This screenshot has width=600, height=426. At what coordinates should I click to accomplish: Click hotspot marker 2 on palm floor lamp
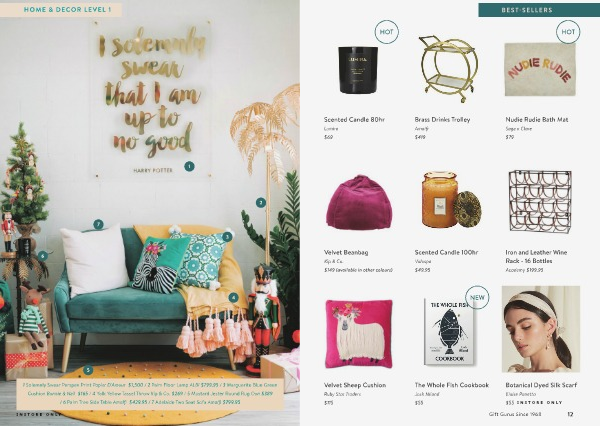[261, 202]
